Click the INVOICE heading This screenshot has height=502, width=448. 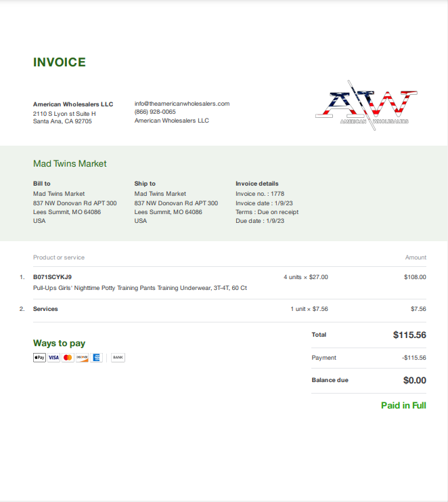click(x=60, y=62)
